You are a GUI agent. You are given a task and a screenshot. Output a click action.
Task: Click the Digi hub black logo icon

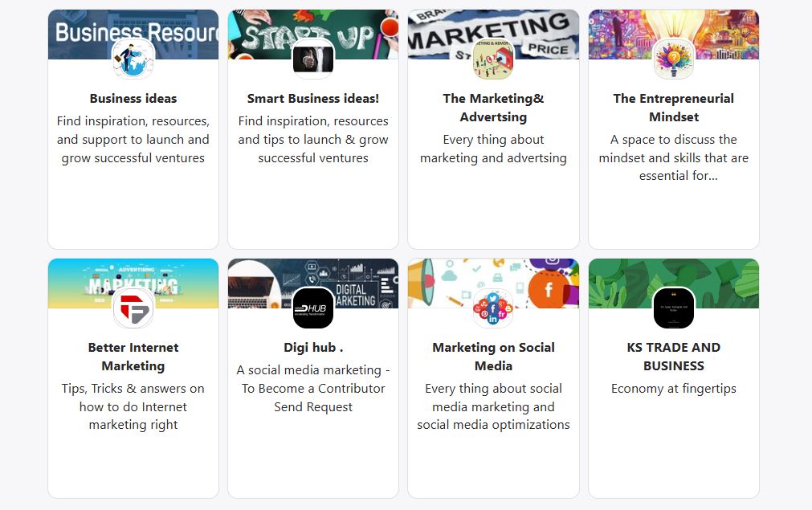313,308
